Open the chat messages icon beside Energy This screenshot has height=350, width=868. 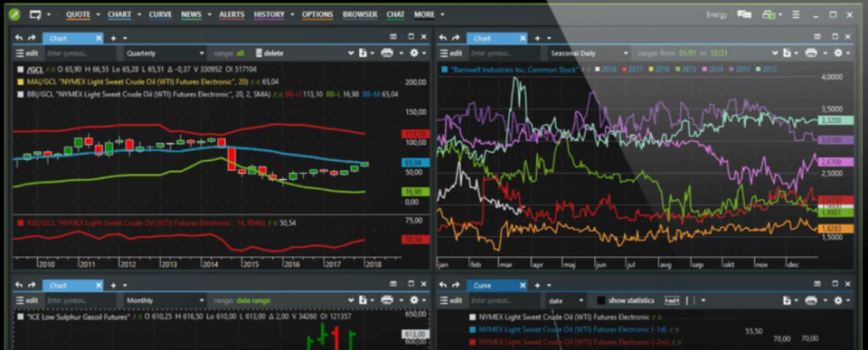[743, 14]
